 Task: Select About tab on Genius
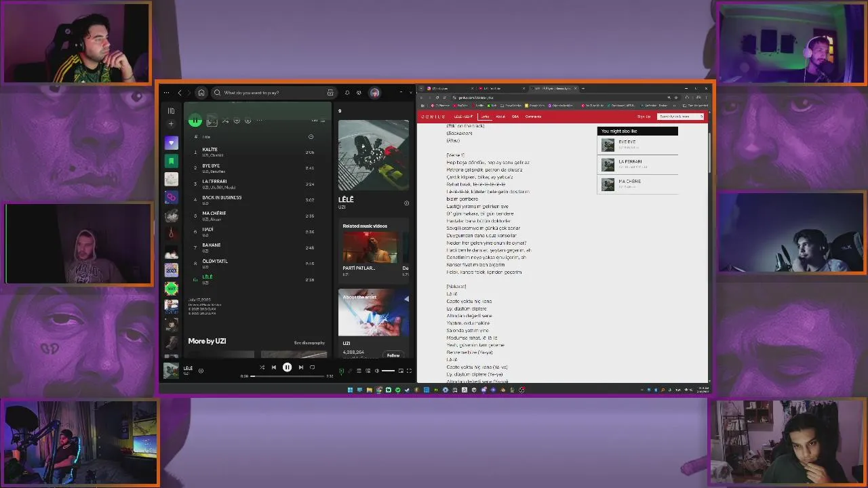coord(500,117)
